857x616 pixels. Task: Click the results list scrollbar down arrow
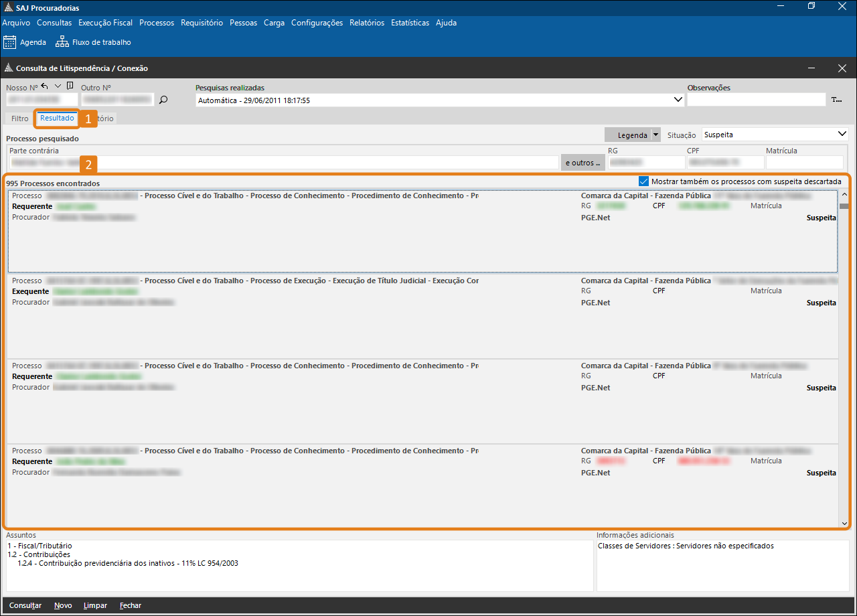(x=844, y=523)
